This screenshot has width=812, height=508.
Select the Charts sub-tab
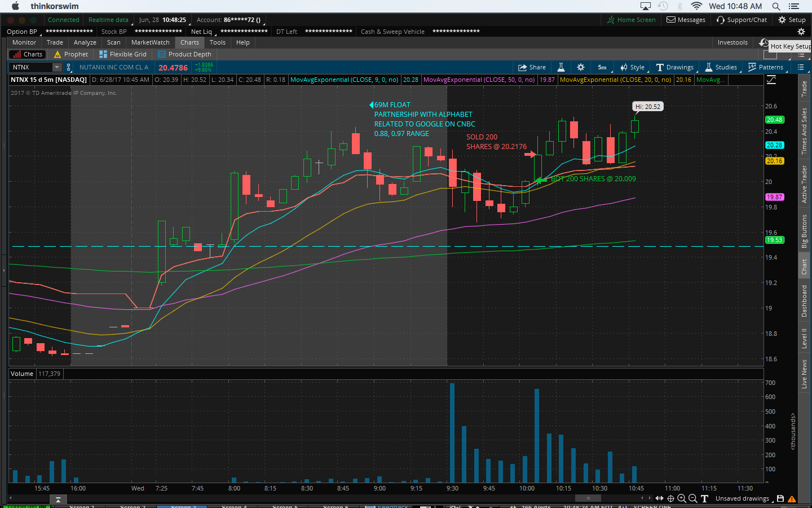[27, 54]
